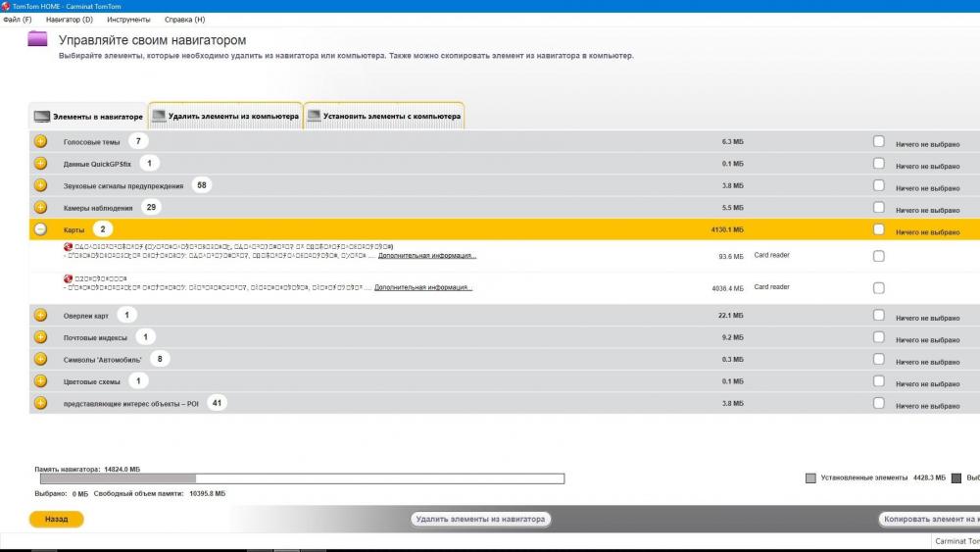Click the Назад button

point(56,519)
